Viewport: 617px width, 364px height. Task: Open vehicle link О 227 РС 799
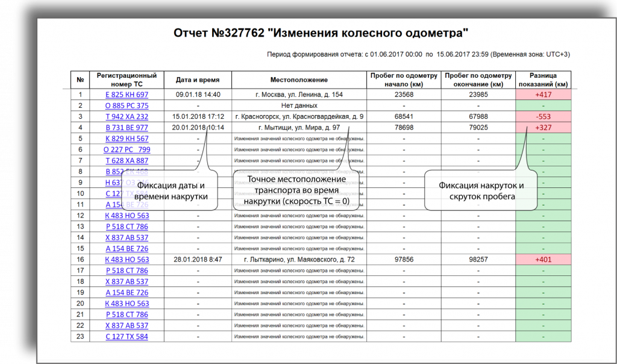(x=127, y=149)
